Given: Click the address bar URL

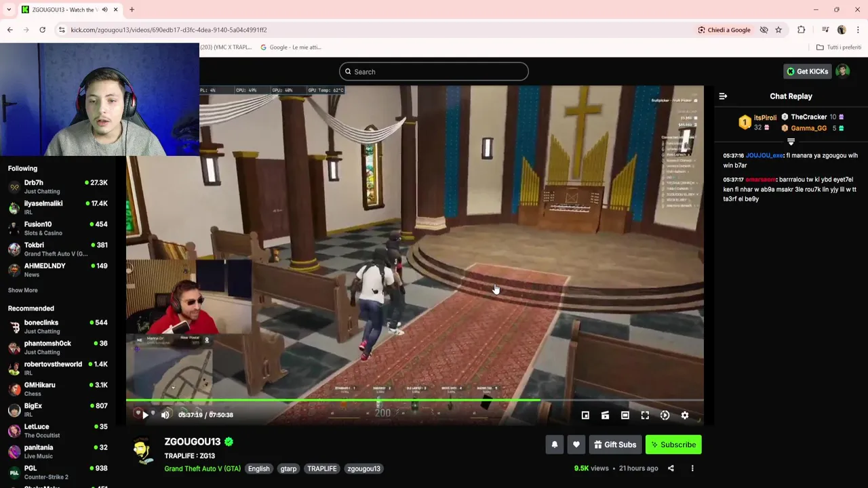Looking at the screenshot, I should tap(169, 30).
